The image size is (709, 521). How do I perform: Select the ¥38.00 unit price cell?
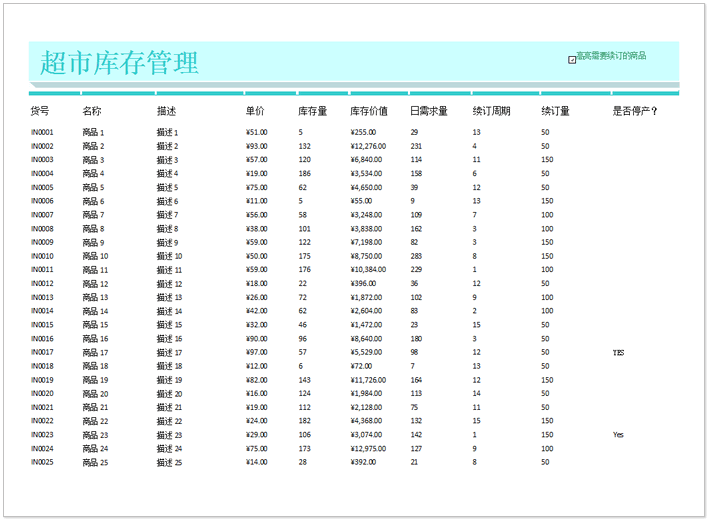coord(256,229)
